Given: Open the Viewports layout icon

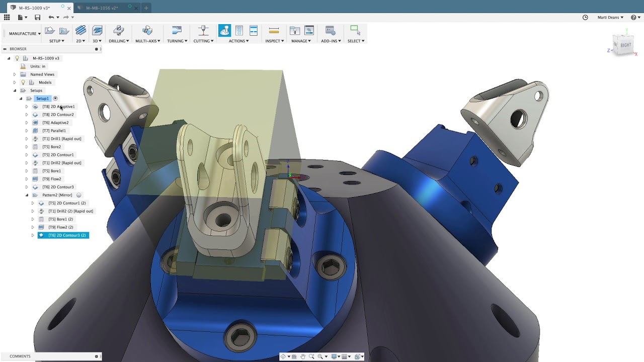Looking at the screenshot, I should click(x=358, y=356).
